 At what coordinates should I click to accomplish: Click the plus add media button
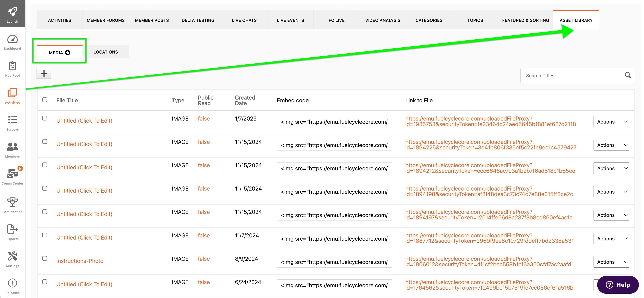tap(44, 73)
